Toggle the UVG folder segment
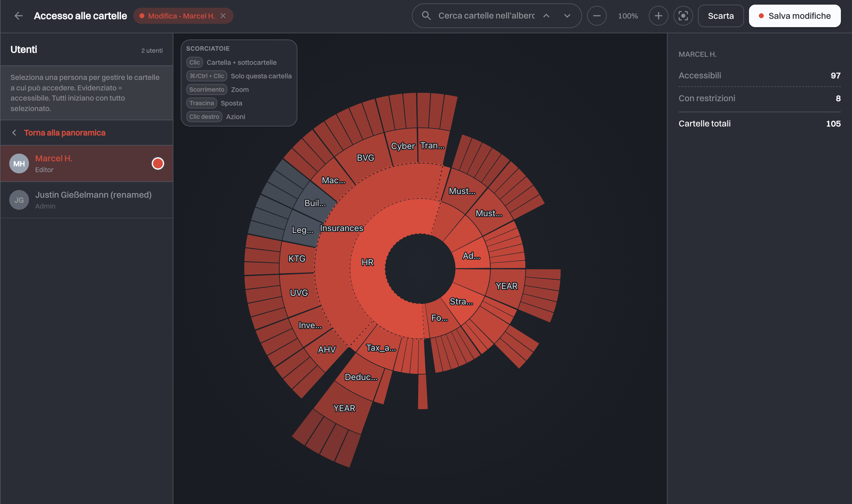 coord(299,293)
